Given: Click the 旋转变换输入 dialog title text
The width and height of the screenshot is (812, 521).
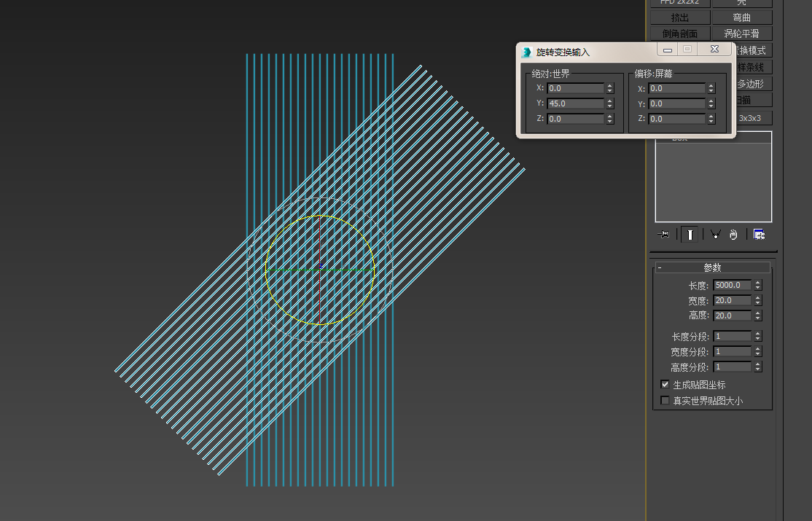Looking at the screenshot, I should (x=563, y=52).
